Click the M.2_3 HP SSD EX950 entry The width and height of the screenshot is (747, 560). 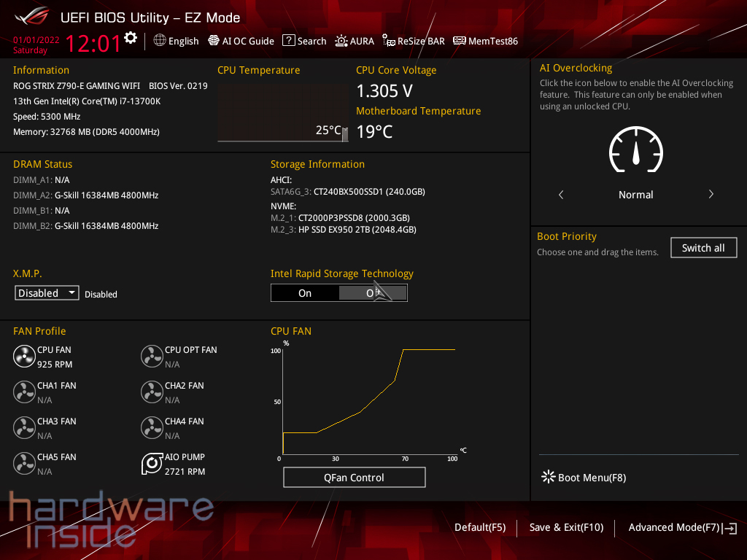tap(344, 230)
